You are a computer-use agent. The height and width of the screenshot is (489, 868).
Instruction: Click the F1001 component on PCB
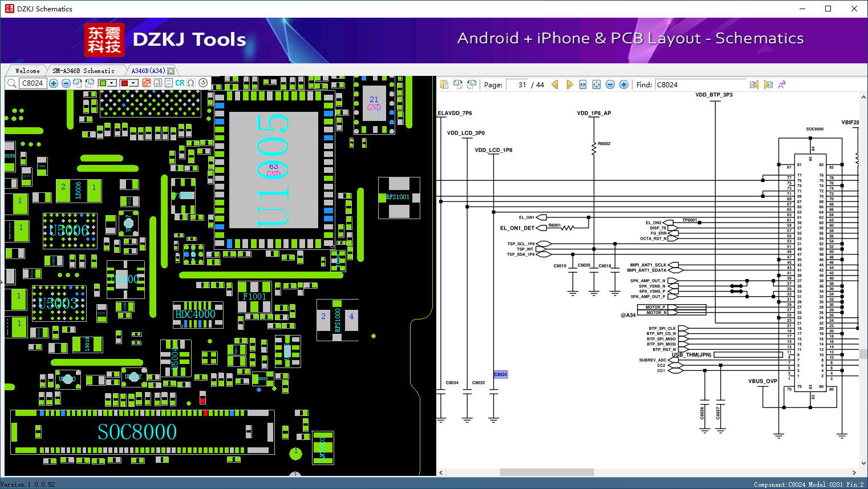[254, 297]
